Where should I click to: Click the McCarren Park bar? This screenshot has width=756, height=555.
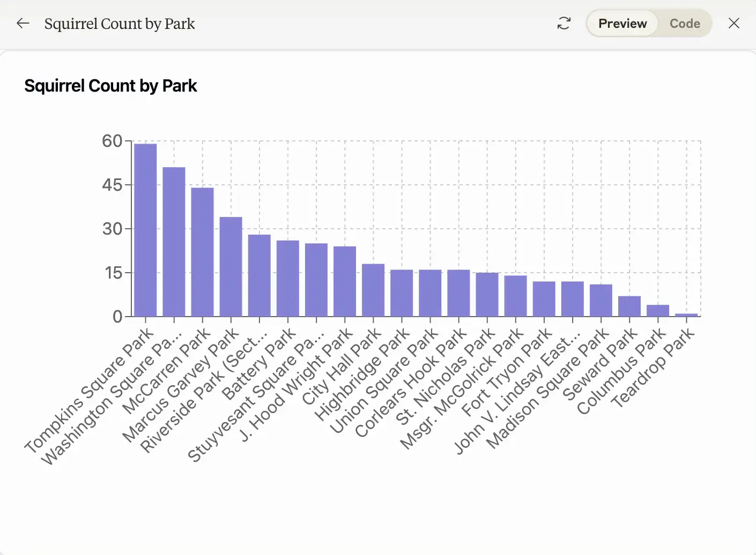(202, 252)
